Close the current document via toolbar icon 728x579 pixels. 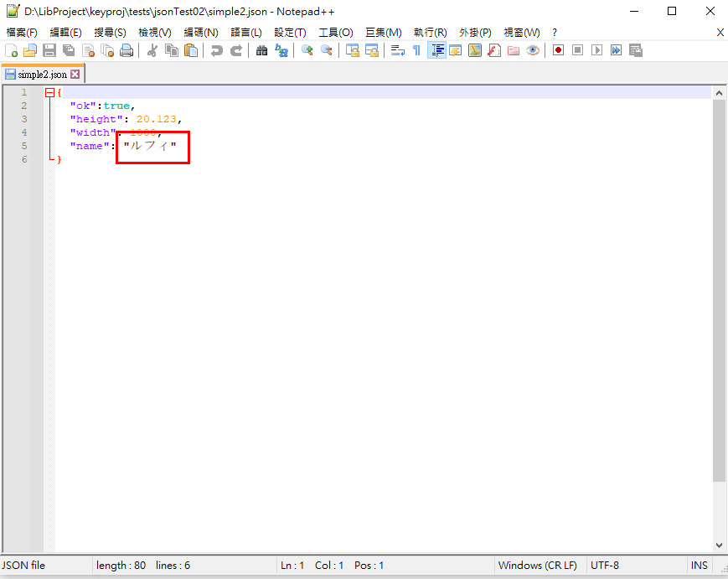[x=88, y=50]
